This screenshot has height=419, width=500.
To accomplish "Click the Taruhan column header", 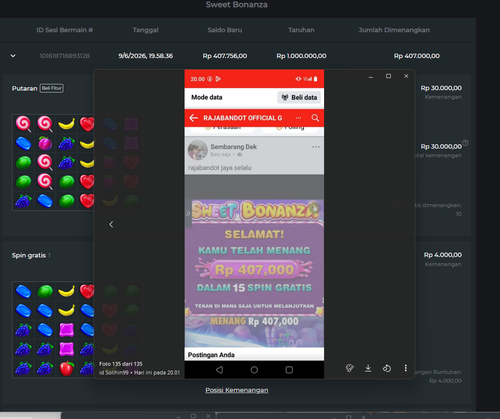I will click(301, 30).
